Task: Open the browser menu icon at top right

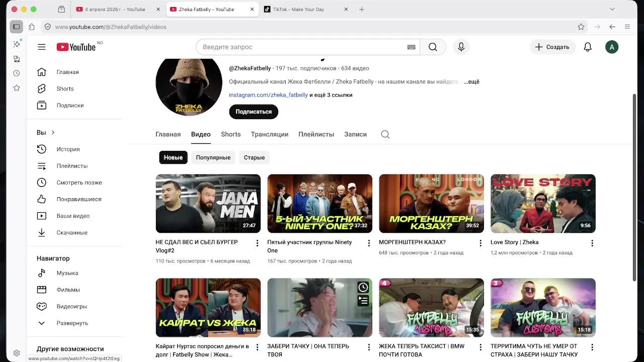Action: click(x=627, y=27)
